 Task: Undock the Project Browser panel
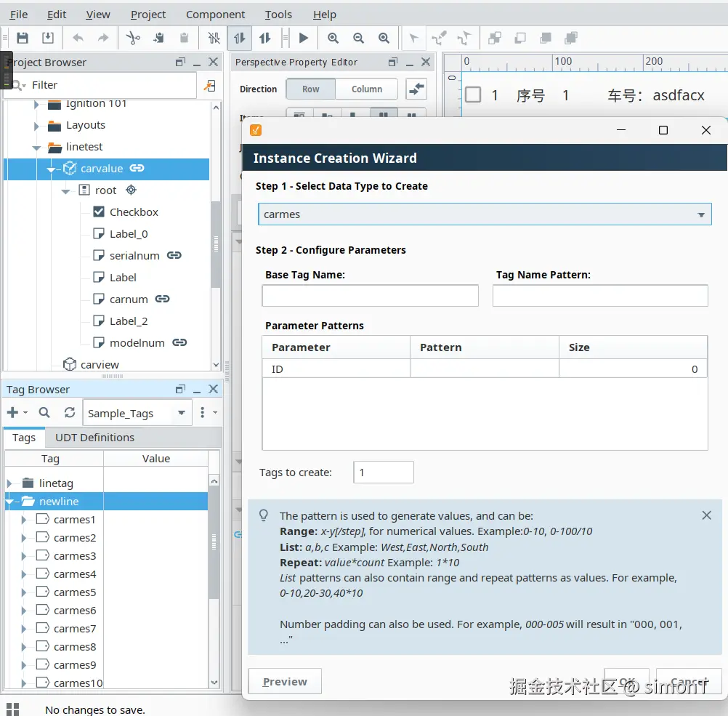pos(181,62)
